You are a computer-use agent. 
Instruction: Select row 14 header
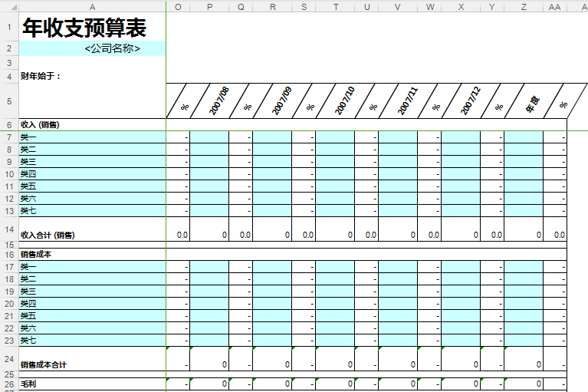8,229
